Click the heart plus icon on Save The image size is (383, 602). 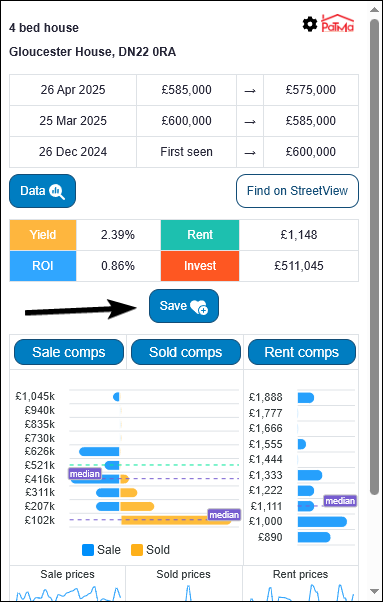(x=200, y=307)
